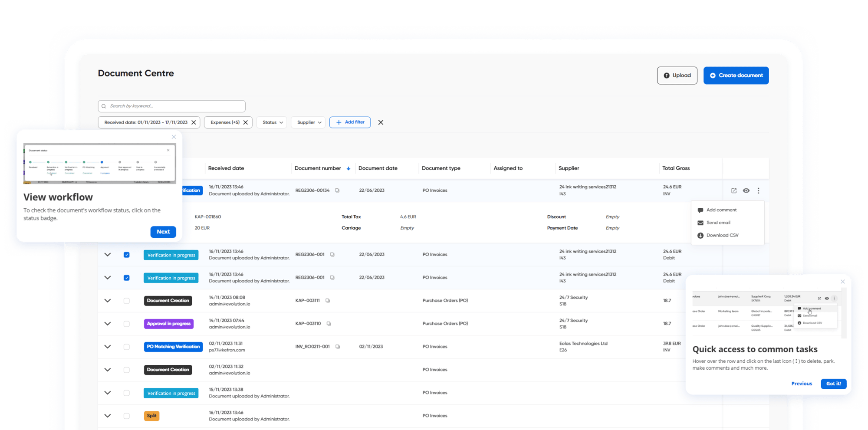868x430 pixels.
Task: Remove the Received date filter
Action: tap(194, 122)
